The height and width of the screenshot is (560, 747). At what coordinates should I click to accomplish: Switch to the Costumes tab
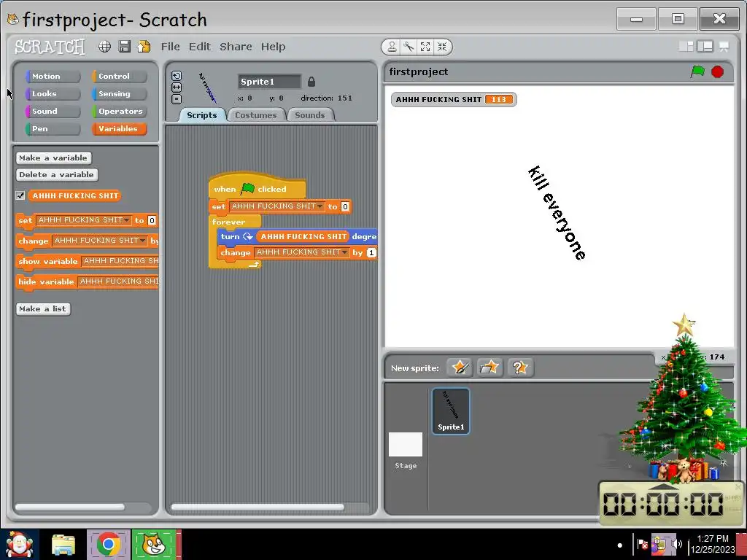tap(256, 115)
